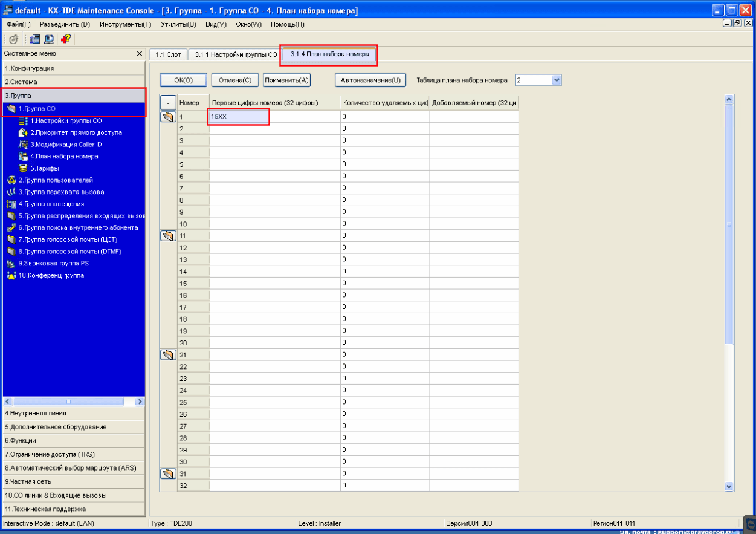
Task: Click the Call Pickup Group icon
Action: coord(10,192)
